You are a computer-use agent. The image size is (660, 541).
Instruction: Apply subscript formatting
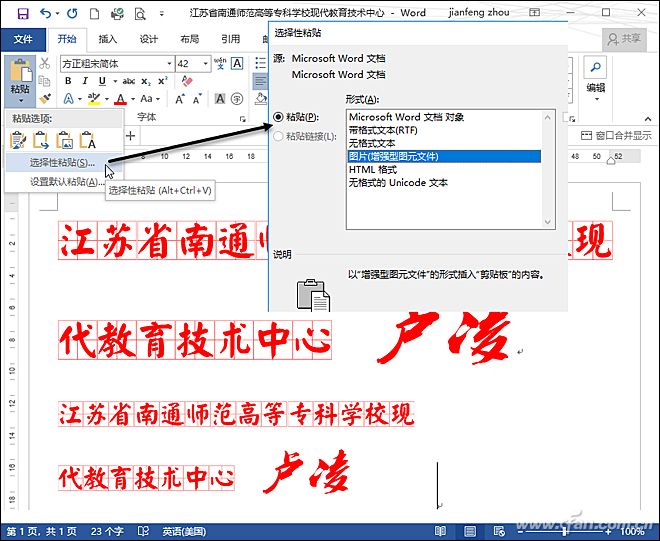point(146,81)
